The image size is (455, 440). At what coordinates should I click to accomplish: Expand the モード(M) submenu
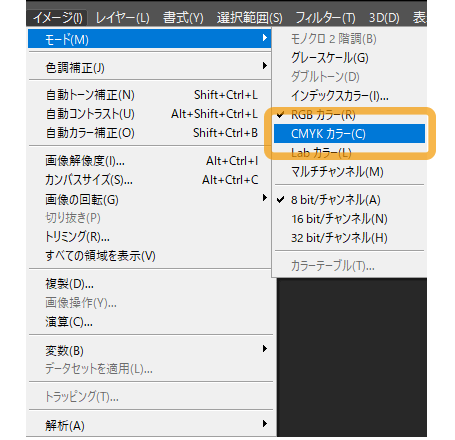coord(149,39)
